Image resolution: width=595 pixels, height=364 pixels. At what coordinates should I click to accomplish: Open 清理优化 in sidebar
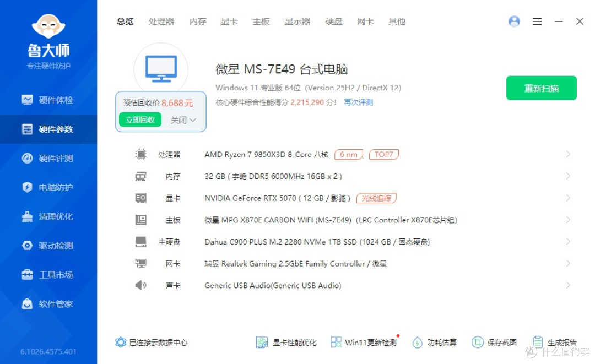[48, 216]
